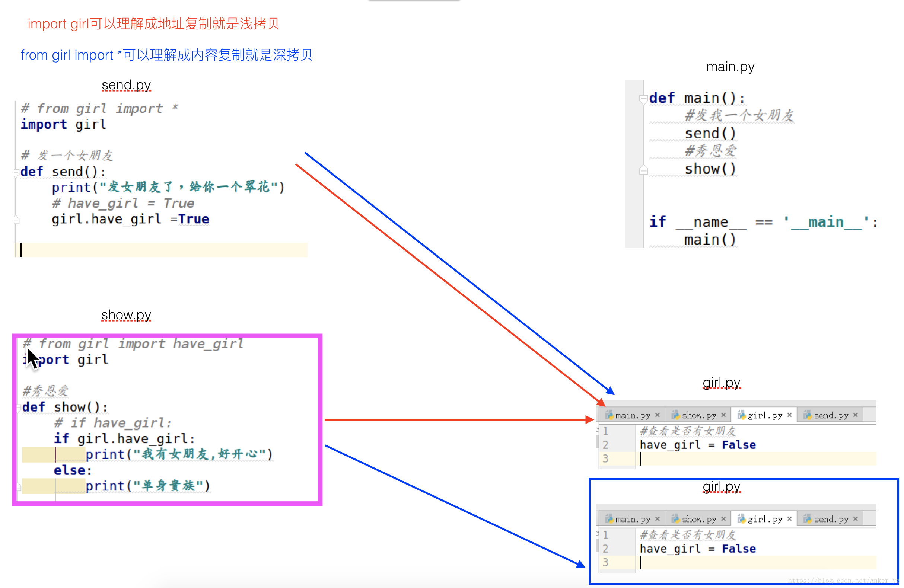Click 'main.py' file title label
Viewport: 904px width, 588px height.
click(730, 67)
